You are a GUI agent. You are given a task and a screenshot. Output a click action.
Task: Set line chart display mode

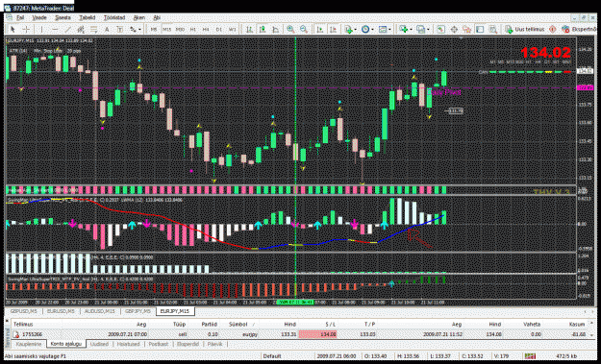point(276,29)
